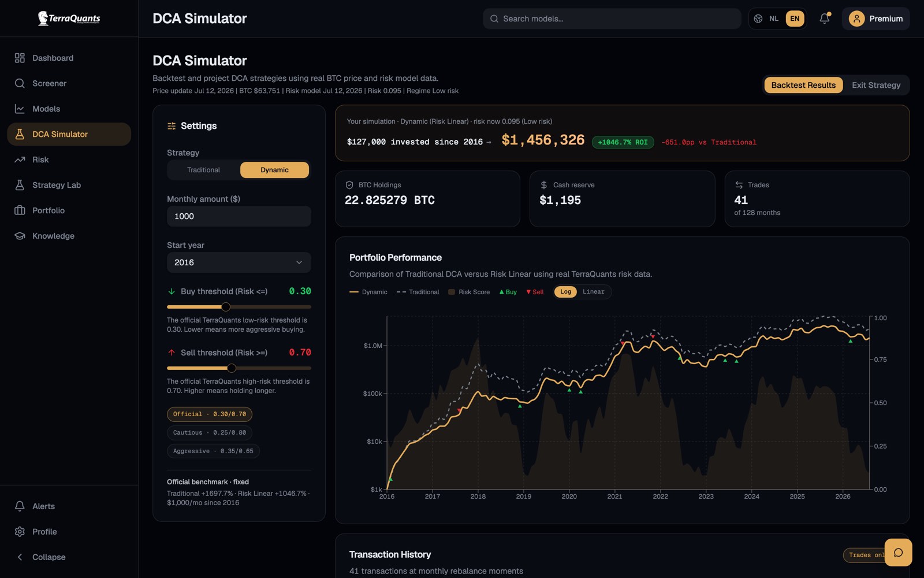Select the Traditional strategy option

pos(203,170)
